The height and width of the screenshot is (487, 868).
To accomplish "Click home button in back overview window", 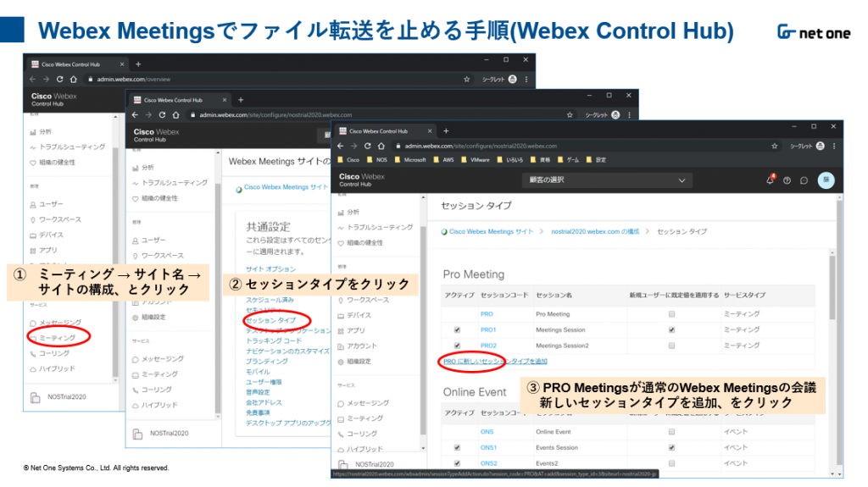I will (x=73, y=79).
